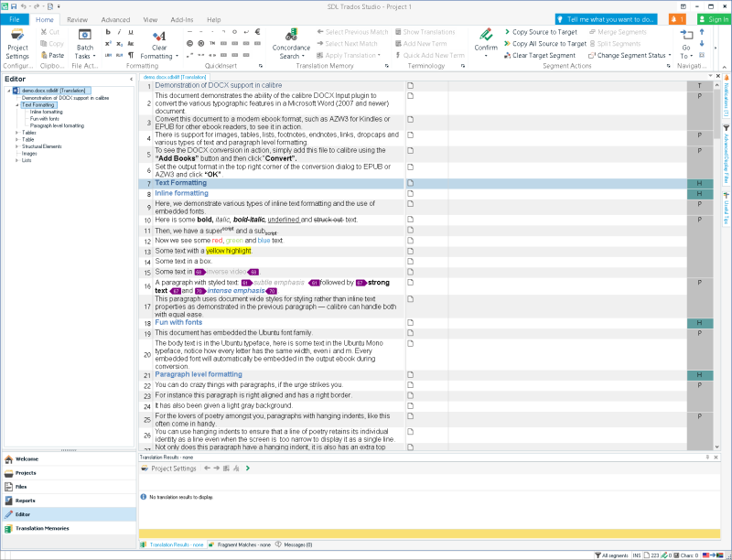Screen dimensions: 732x560
Task: Open Project Settings in Translation Results
Action: [169, 468]
